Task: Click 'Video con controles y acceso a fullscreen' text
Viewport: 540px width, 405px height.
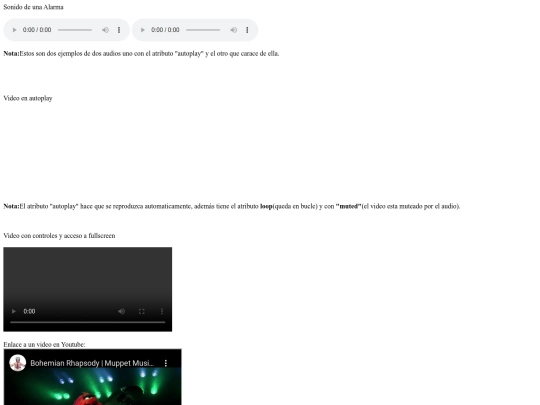Action: pyautogui.click(x=59, y=236)
